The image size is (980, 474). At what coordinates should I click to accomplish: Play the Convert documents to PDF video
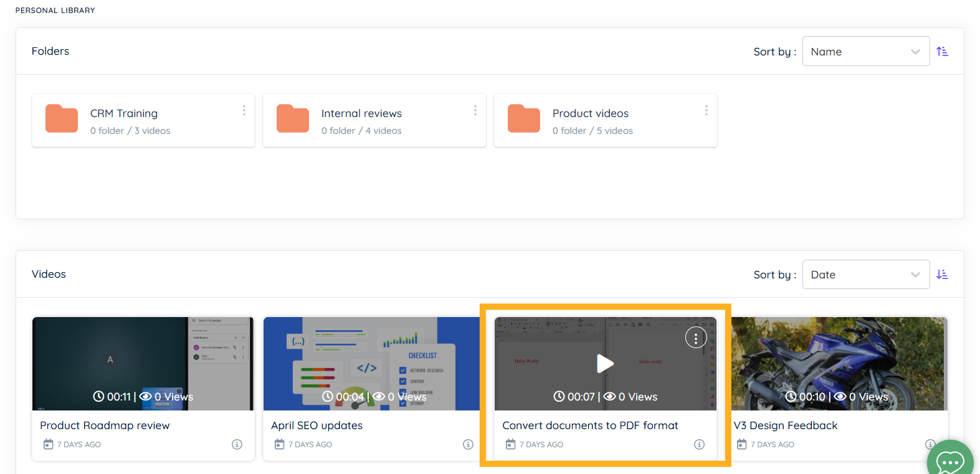[605, 363]
